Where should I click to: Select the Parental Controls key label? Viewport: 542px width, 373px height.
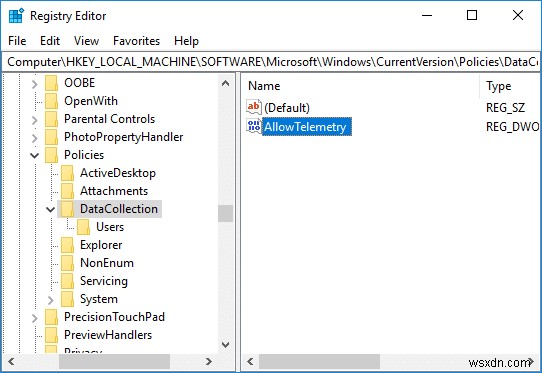110,119
